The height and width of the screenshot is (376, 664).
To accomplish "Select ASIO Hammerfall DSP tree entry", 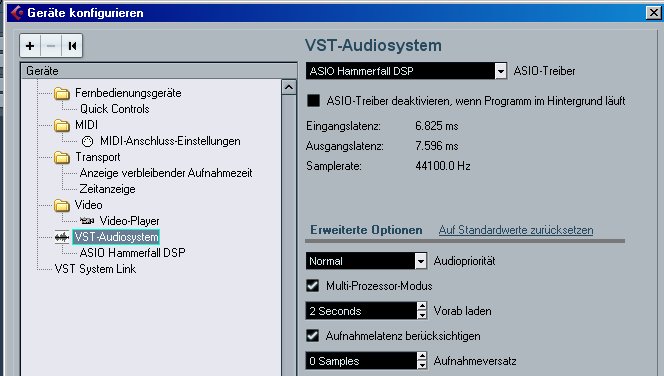I will coord(132,253).
